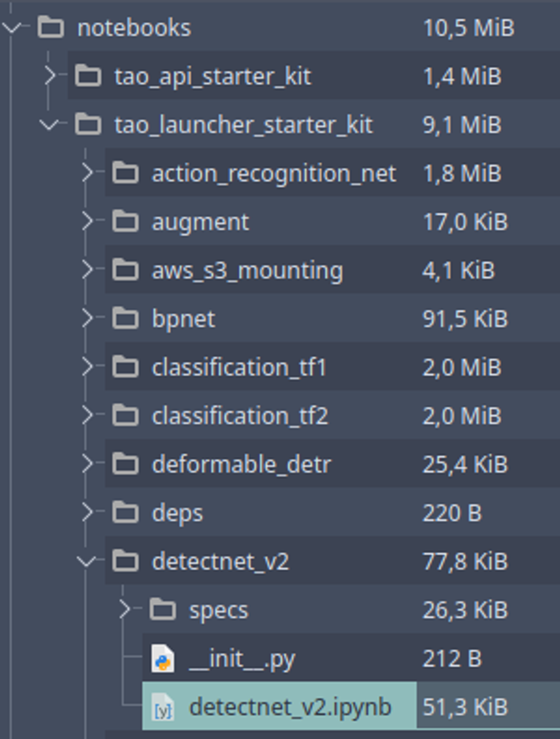560x739 pixels.
Task: Click the Python icon of __init__.py
Action: (x=162, y=658)
